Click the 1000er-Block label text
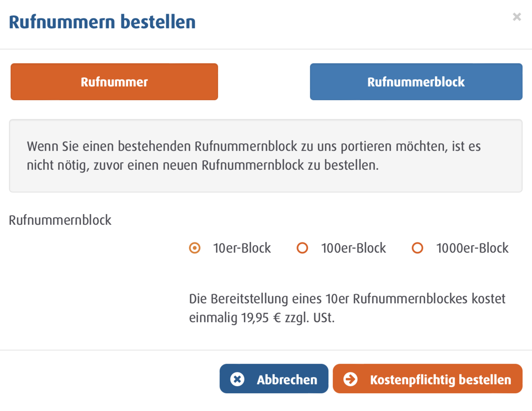Viewport: 532px width, 411px height. (472, 248)
